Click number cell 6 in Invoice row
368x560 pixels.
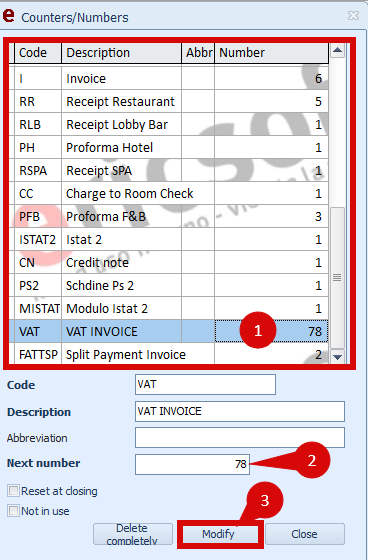tap(271, 78)
